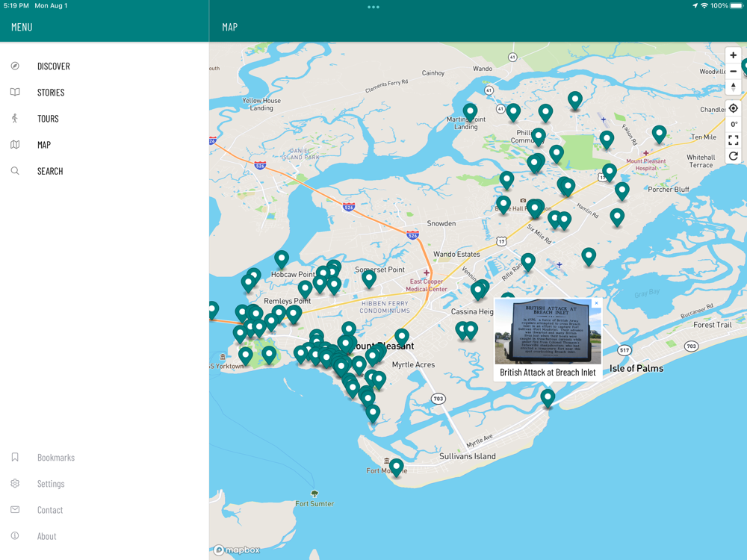Select the pin at Somerset Point
This screenshot has width=747, height=560.
[x=369, y=279]
